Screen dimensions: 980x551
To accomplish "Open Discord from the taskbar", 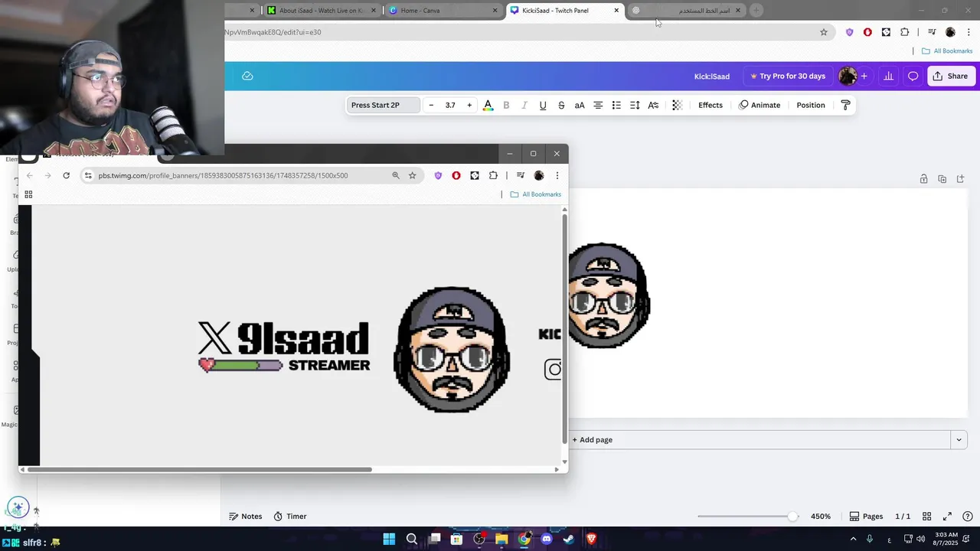I will click(547, 540).
